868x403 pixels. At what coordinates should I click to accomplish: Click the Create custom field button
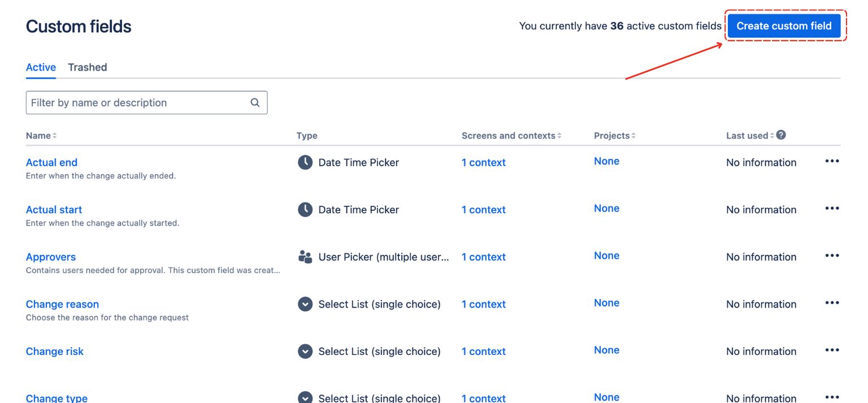(785, 25)
